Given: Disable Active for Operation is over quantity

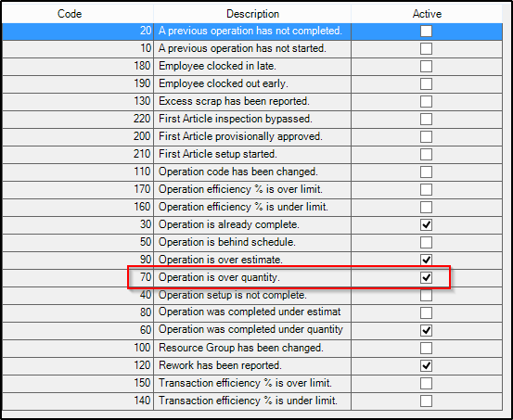Looking at the screenshot, I should point(426,278).
